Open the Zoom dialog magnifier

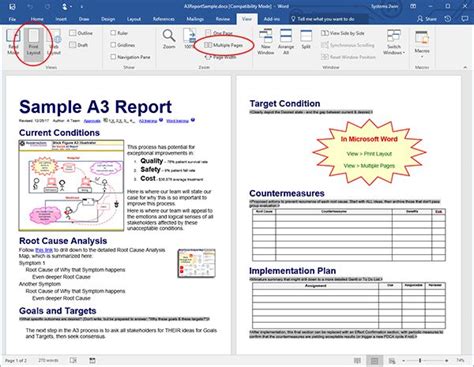(x=169, y=39)
